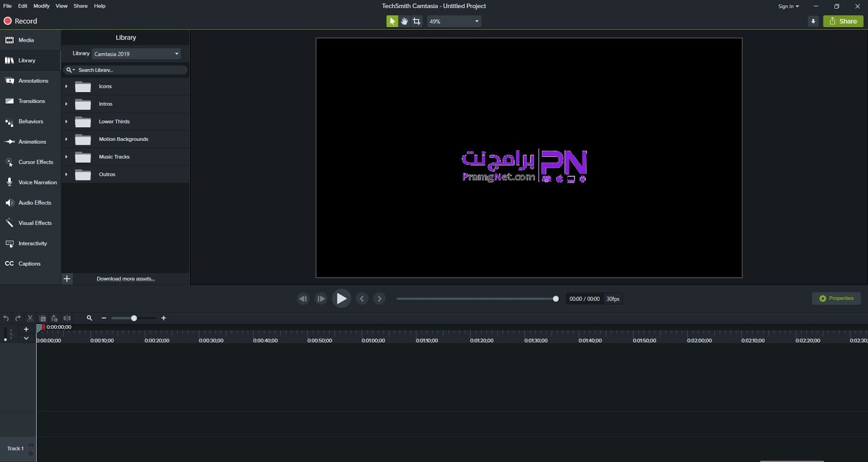Select the Icons folder

pos(125,86)
